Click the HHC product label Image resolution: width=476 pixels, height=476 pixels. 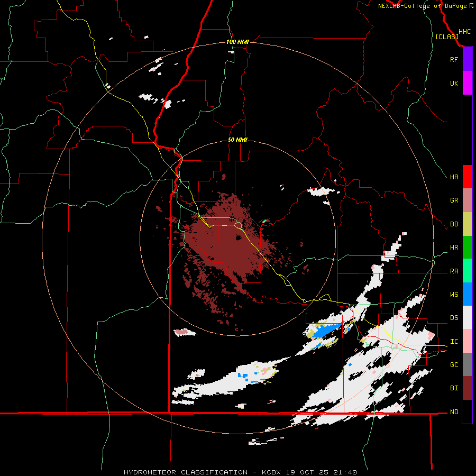point(464,32)
